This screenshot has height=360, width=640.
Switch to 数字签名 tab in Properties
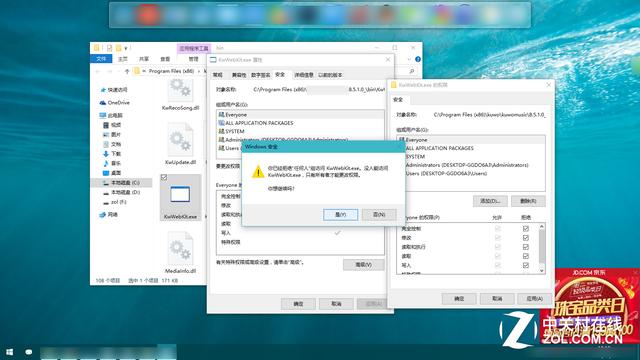tap(261, 75)
